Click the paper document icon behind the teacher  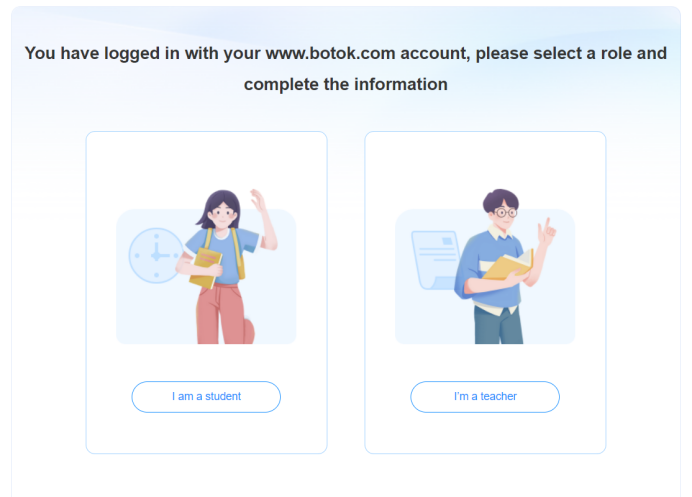[432, 257]
